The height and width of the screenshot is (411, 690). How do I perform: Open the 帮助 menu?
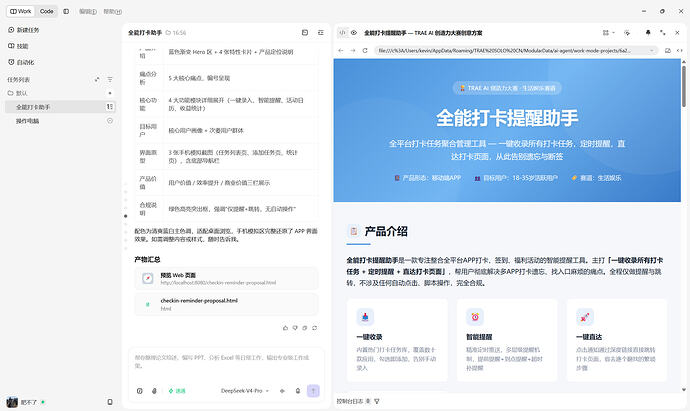point(112,11)
